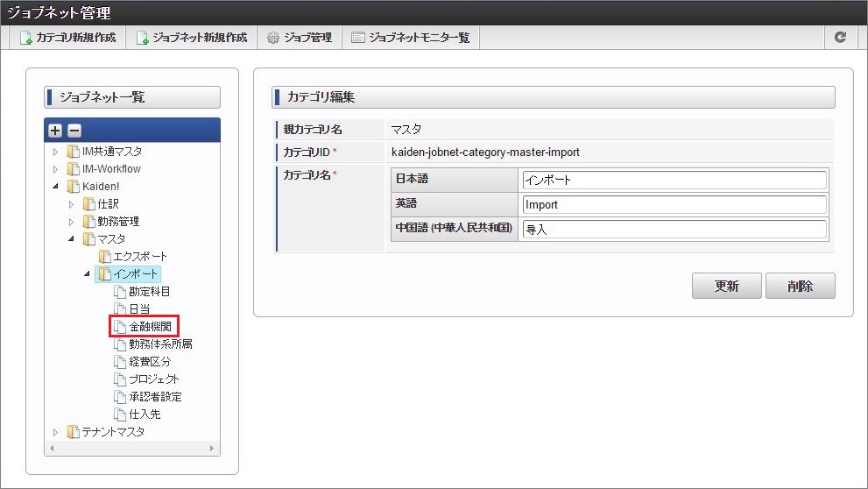Expand all tree nodes with plus icon

[55, 131]
